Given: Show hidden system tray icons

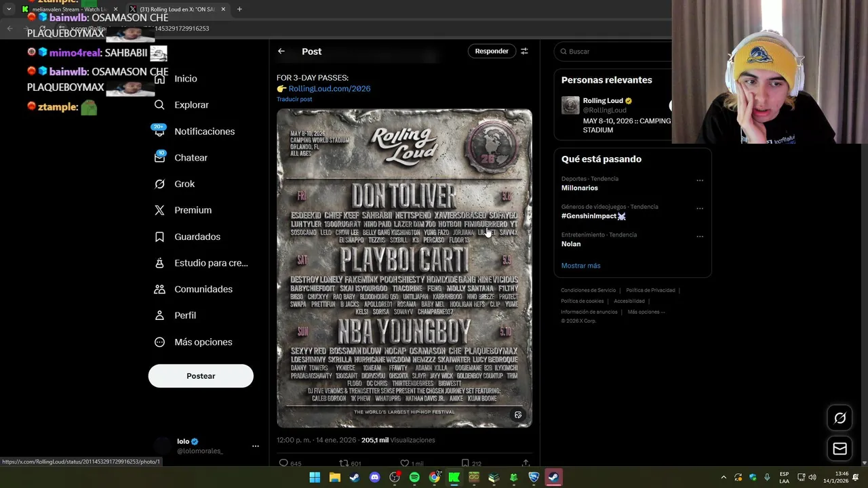Looking at the screenshot, I should click(x=724, y=478).
